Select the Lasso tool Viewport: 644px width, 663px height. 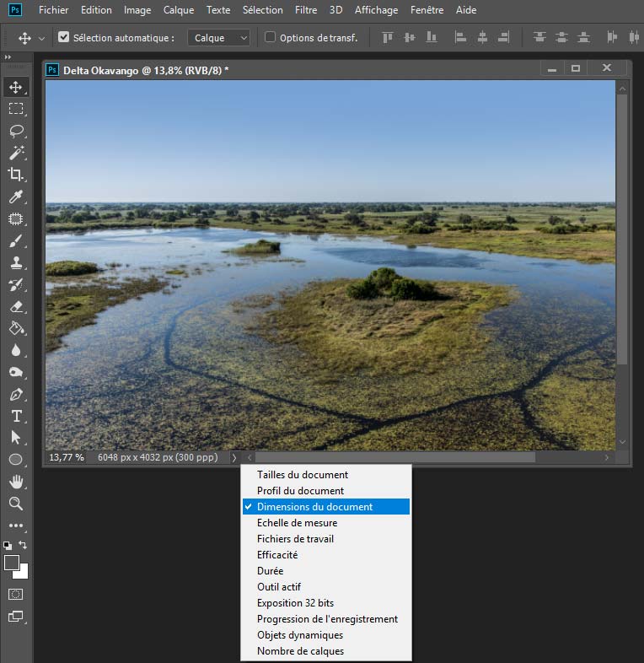tap(15, 131)
